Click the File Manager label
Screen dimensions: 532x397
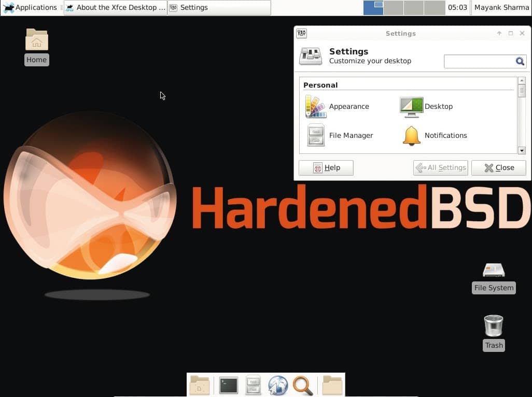click(351, 135)
